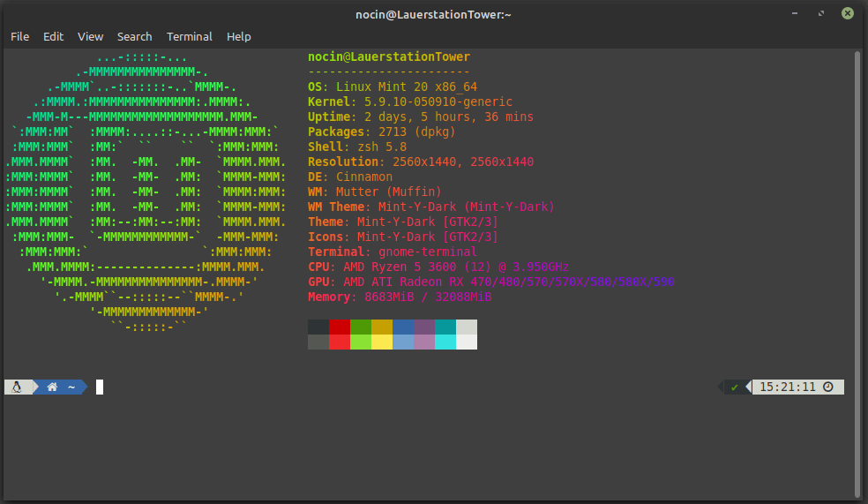The width and height of the screenshot is (868, 504).
Task: Click the Resolution value '2560x1440, 2560x1440'
Action: click(x=463, y=162)
